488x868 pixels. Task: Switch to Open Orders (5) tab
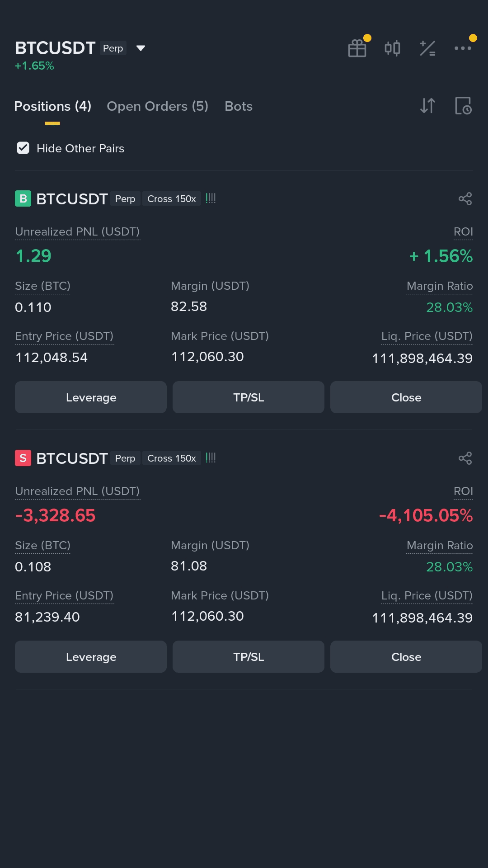tap(157, 106)
